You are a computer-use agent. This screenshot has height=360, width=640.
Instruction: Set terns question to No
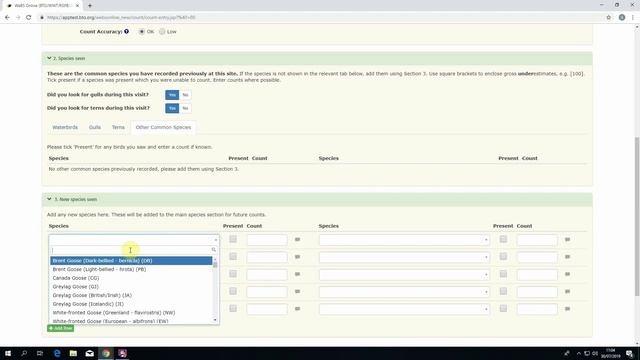pos(185,108)
